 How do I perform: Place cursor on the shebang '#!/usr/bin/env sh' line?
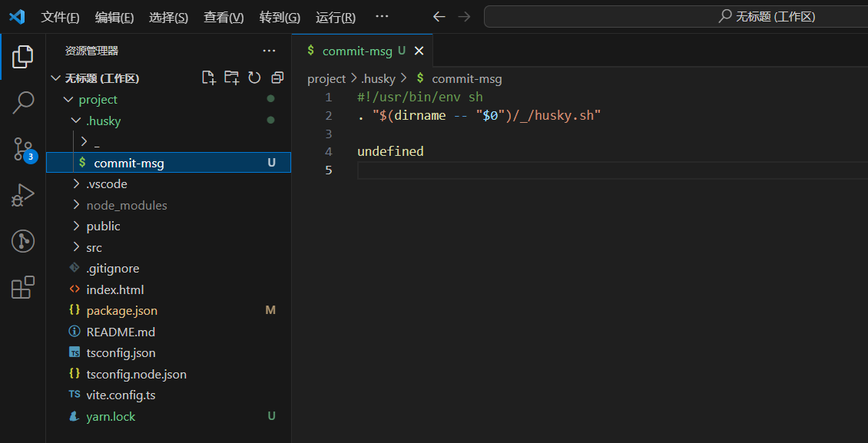tap(420, 98)
